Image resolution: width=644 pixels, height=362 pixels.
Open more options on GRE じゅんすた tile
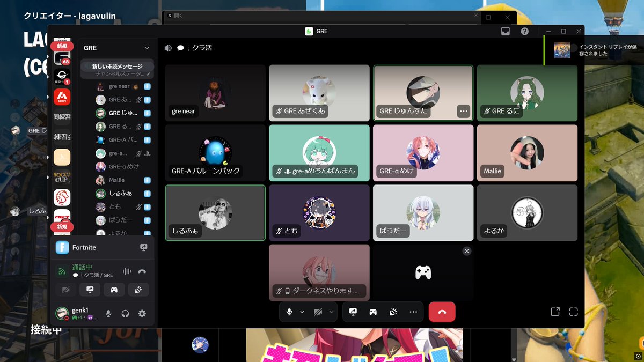(464, 111)
